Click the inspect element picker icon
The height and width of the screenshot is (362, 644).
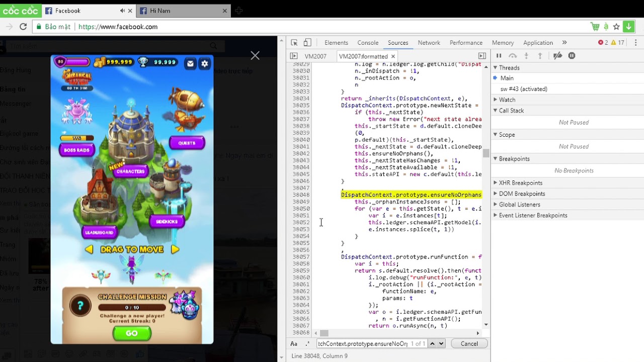point(294,43)
